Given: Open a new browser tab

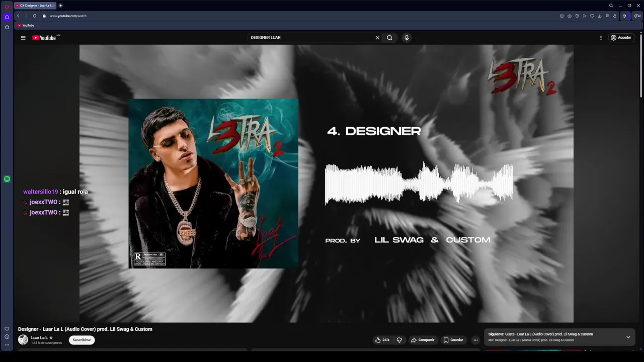Looking at the screenshot, I should (x=60, y=6).
